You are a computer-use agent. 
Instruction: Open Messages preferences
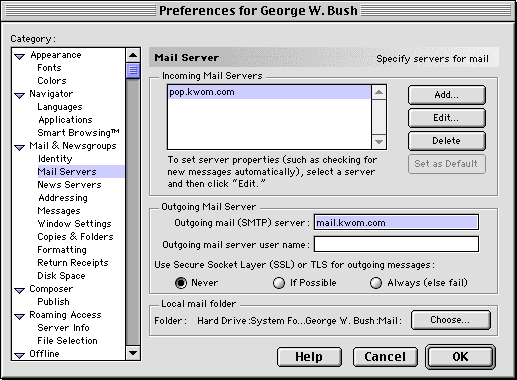click(59, 211)
